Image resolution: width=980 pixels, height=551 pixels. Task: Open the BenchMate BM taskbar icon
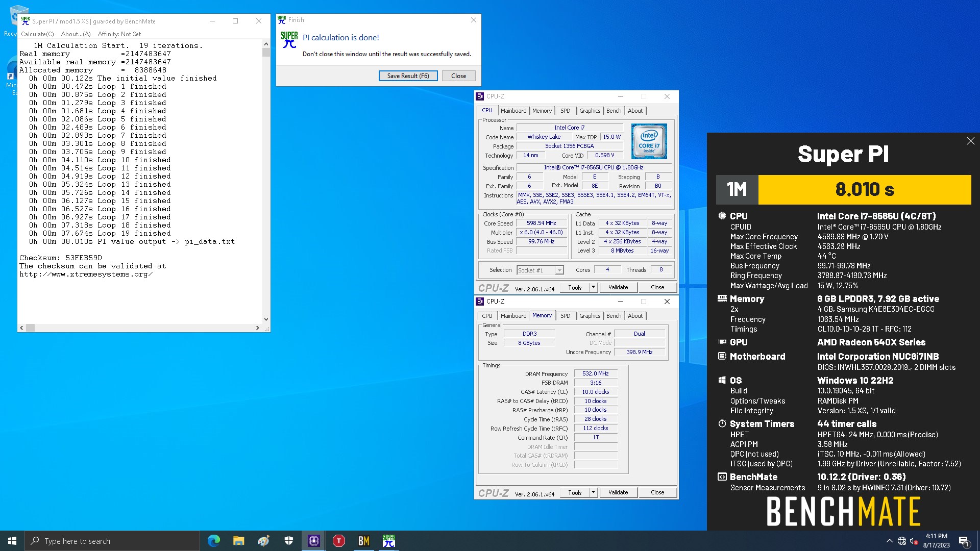point(364,541)
